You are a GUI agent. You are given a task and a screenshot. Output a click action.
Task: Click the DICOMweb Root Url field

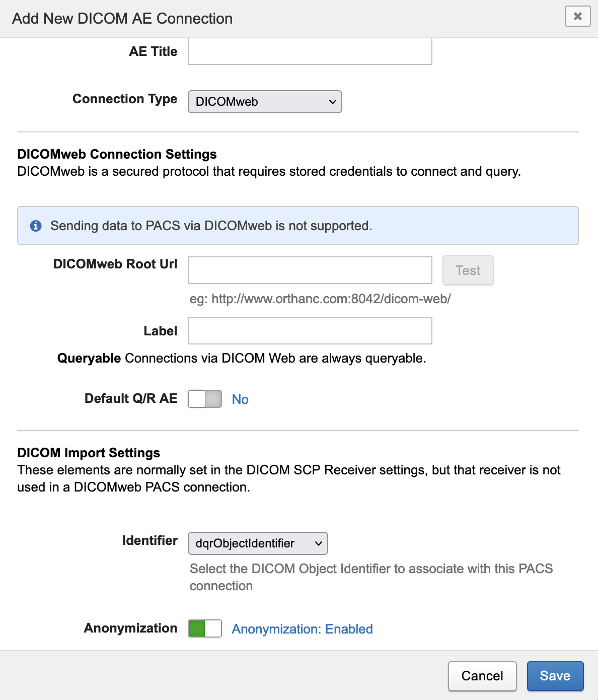click(x=310, y=270)
